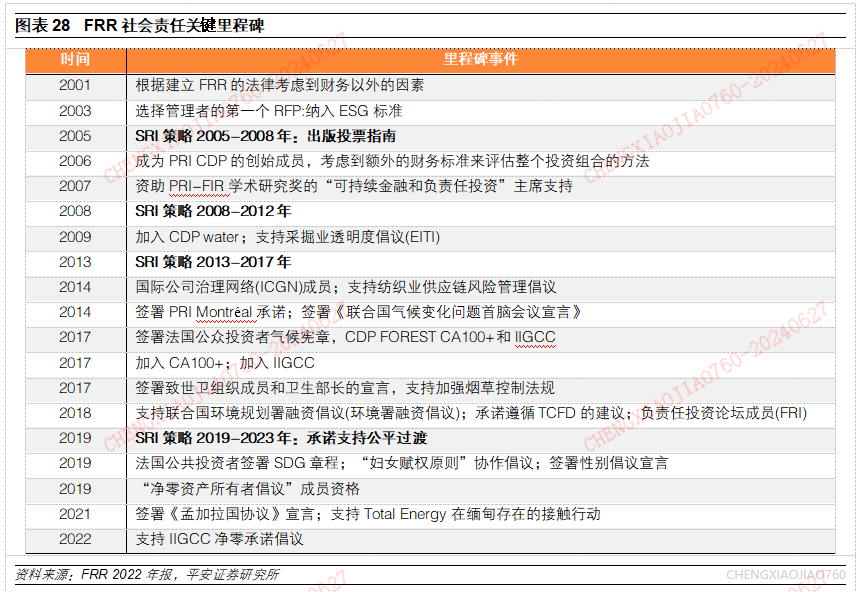The image size is (856, 592).
Task: Click the 2001 year cell
Action: tap(75, 85)
